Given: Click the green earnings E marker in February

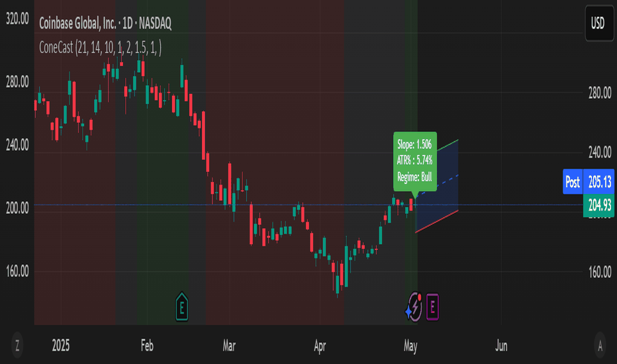Looking at the screenshot, I should point(181,306).
